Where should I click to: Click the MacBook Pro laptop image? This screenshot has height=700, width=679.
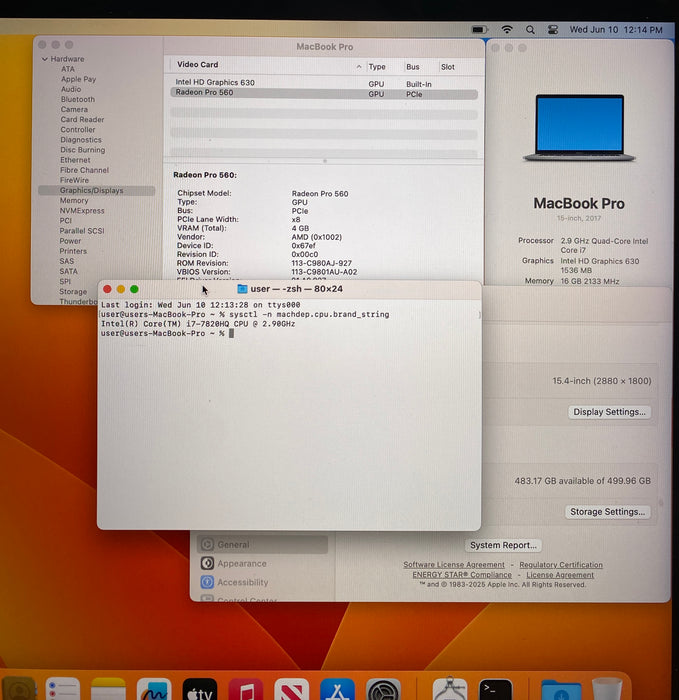(579, 128)
